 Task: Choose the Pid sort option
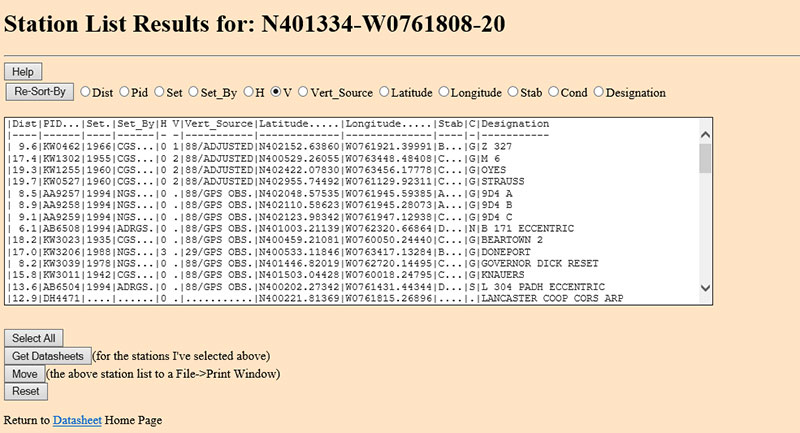click(126, 92)
